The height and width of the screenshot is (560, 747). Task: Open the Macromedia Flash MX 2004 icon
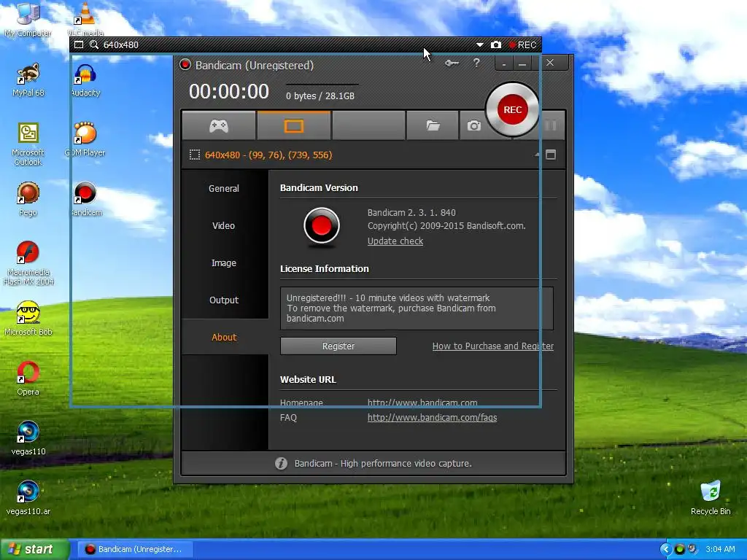pyautogui.click(x=28, y=263)
